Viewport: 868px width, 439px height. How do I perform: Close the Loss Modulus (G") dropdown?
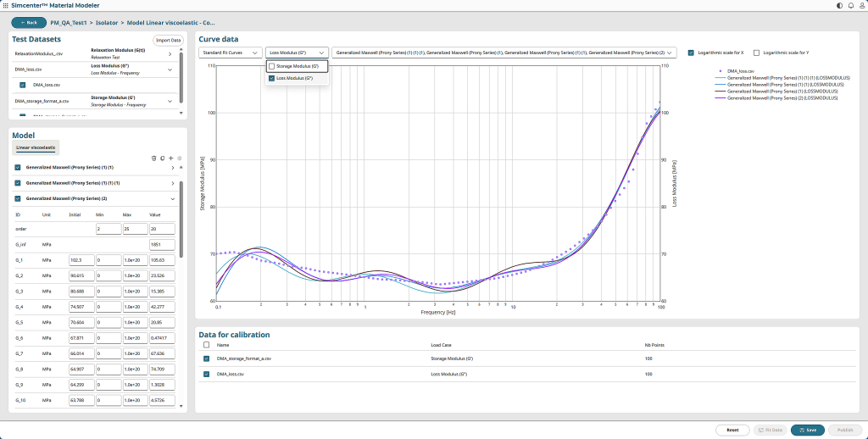(298, 53)
